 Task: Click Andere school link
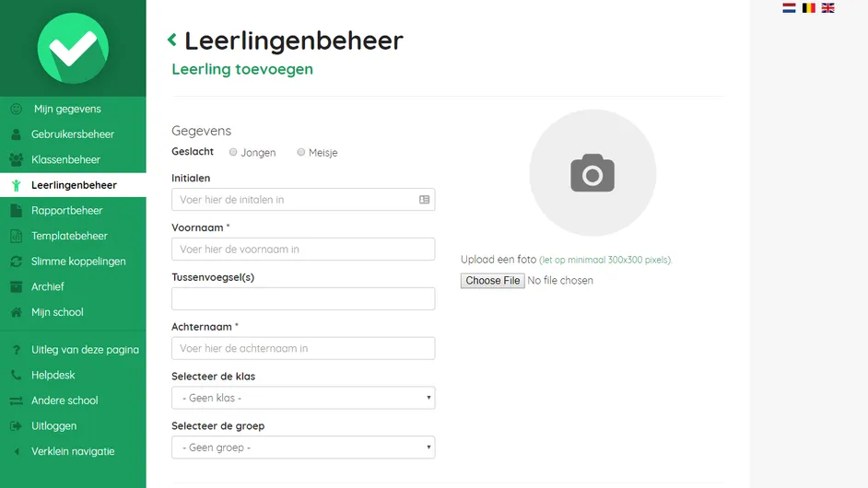[73, 401]
